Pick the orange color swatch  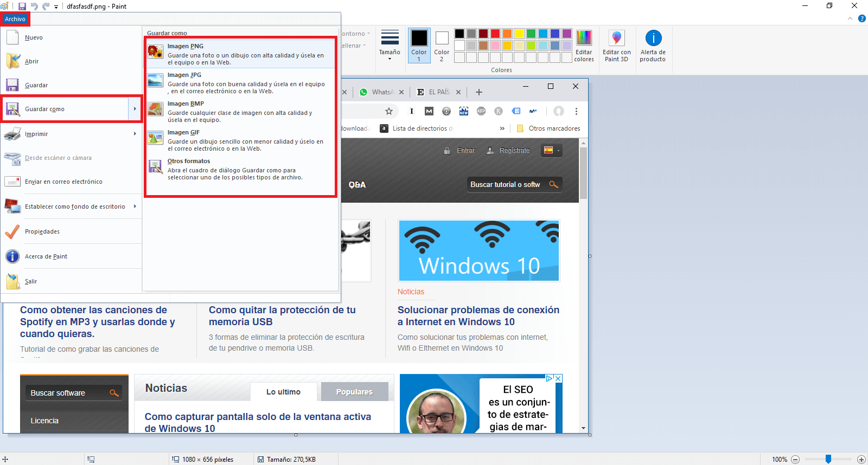coord(507,34)
